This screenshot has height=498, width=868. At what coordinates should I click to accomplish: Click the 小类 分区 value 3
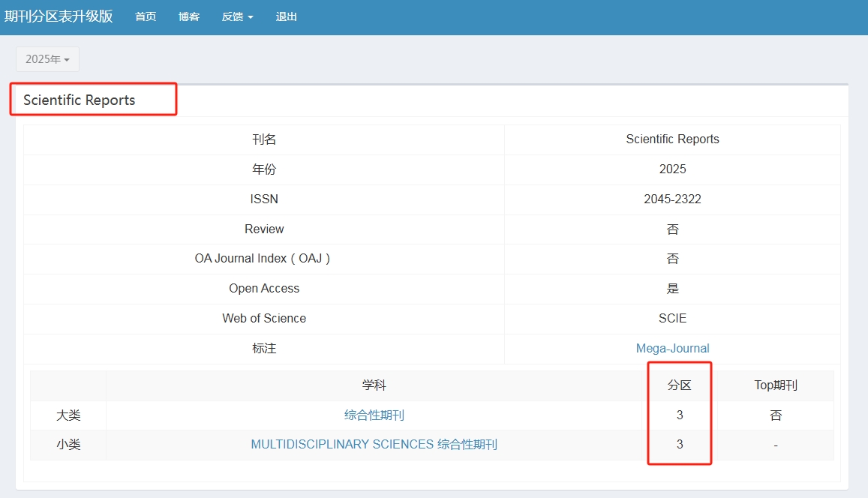(x=680, y=444)
